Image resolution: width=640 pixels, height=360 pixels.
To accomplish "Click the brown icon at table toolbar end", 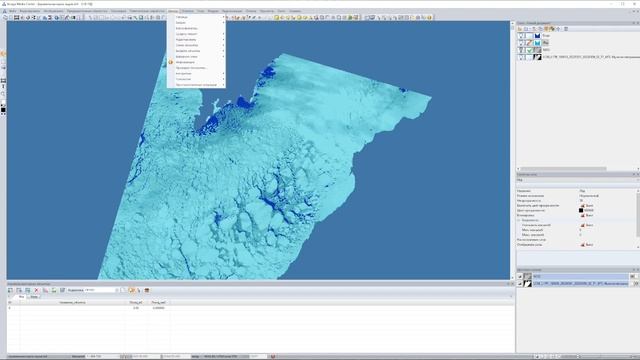I will tap(147, 290).
